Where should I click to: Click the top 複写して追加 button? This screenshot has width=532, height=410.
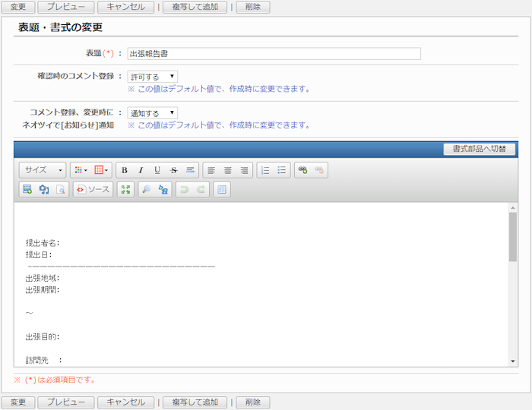195,7
